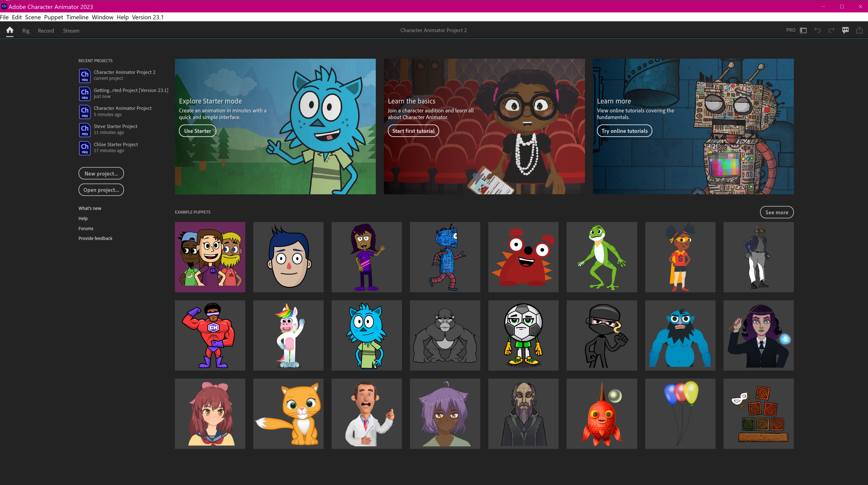Viewport: 868px width, 485px height.
Task: Select the gorilla example puppet thumbnail
Action: pos(445,335)
